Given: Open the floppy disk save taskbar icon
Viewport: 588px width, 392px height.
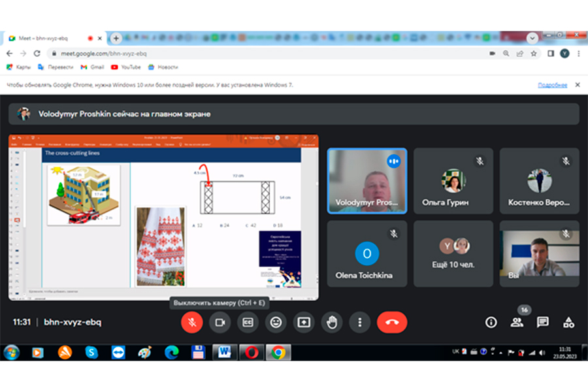Looking at the screenshot, I should pyautogui.click(x=198, y=353).
